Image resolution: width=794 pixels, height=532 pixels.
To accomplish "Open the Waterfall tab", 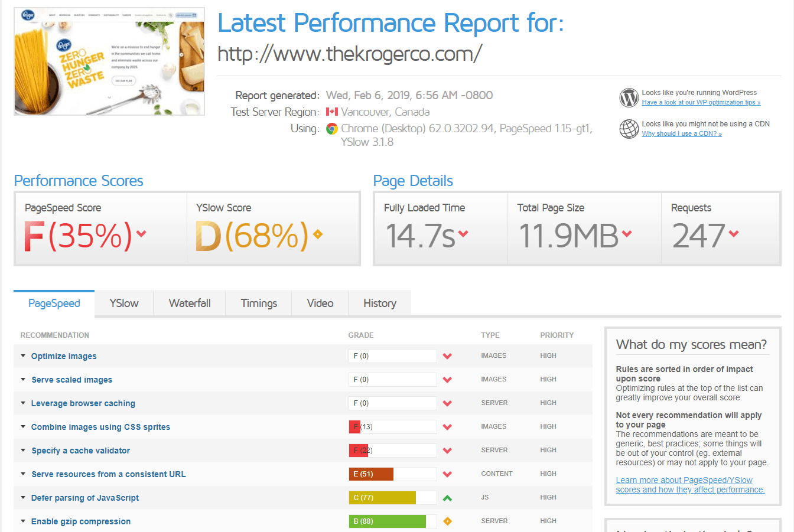I will pos(190,303).
